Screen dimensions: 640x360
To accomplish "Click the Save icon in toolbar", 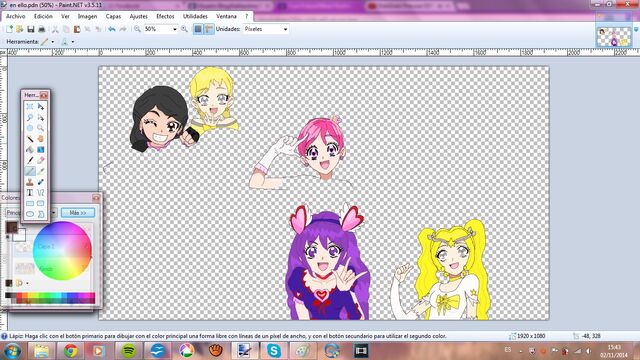I will point(31,29).
